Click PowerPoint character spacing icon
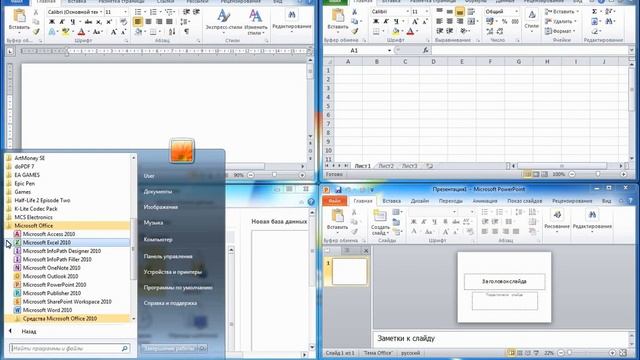Screen dimensions: 640x360 [x=467, y=221]
